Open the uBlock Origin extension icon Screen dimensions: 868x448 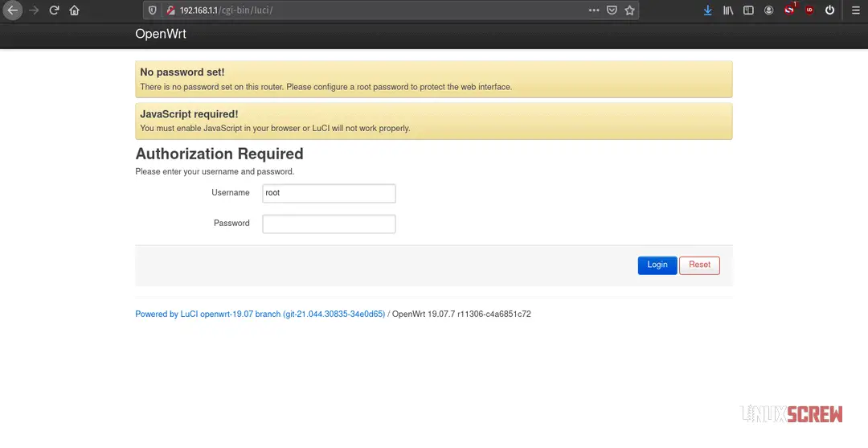point(809,10)
